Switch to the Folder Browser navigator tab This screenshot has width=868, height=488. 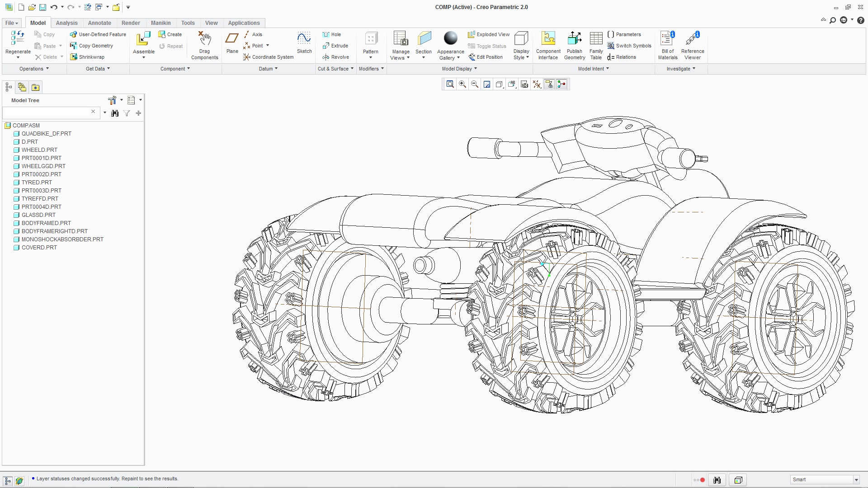[22, 87]
